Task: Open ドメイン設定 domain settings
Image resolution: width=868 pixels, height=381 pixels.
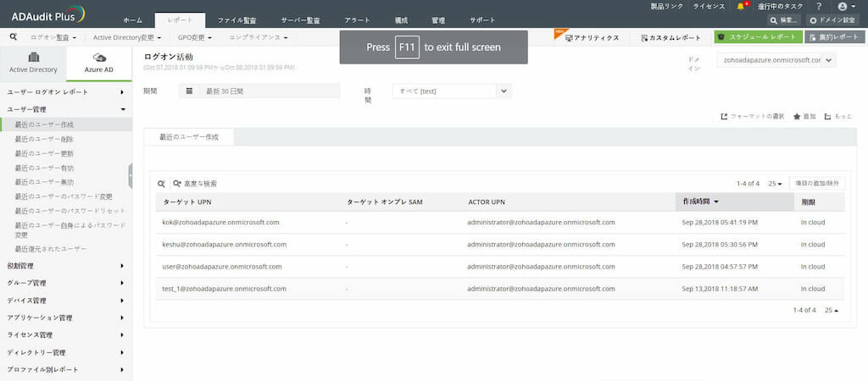Action: tap(834, 20)
